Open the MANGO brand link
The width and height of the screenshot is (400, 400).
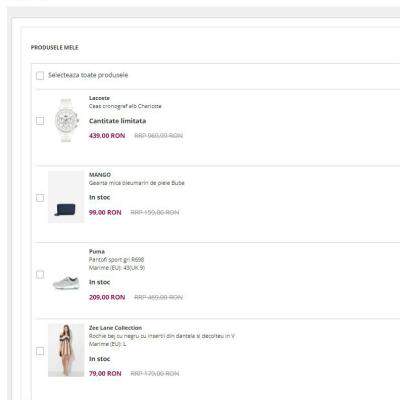[x=100, y=175]
